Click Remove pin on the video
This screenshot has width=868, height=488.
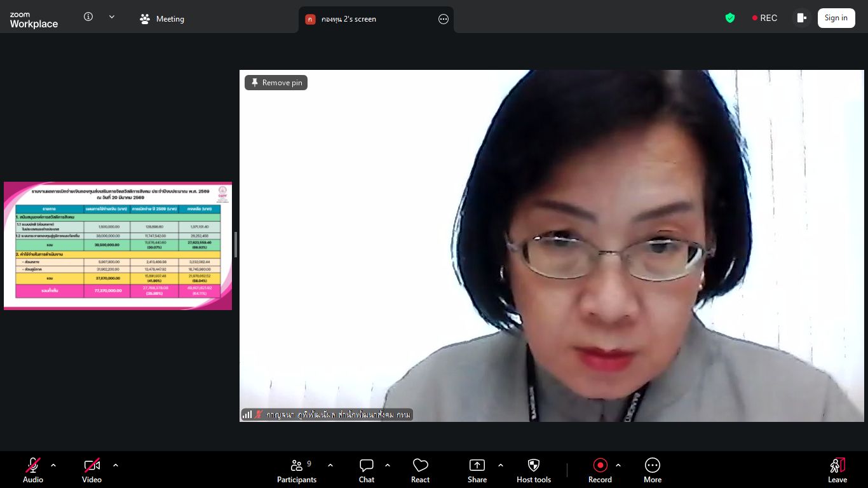[276, 83]
